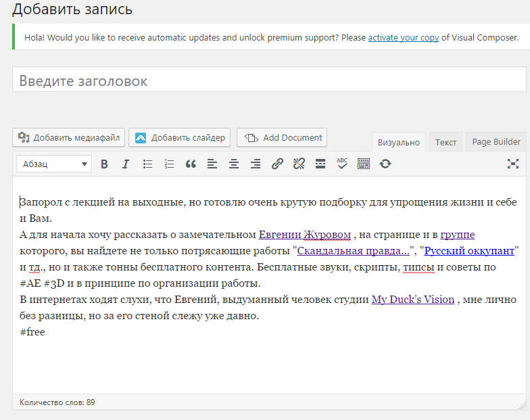Insert a bulleted list
Image resolution: width=530 pixels, height=420 pixels.
pos(147,164)
